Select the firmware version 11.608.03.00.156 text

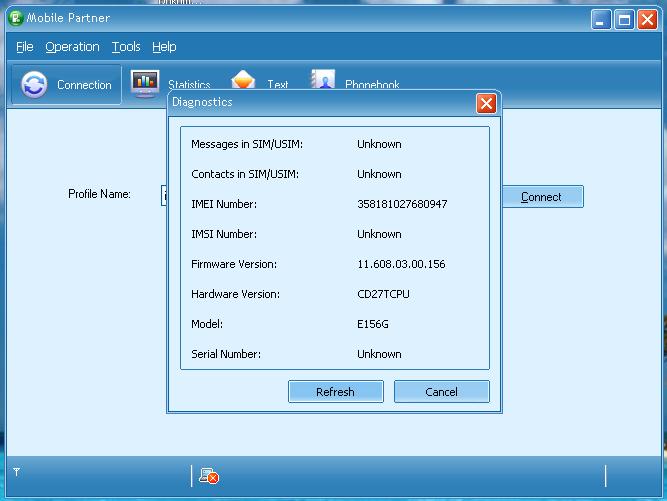(401, 264)
